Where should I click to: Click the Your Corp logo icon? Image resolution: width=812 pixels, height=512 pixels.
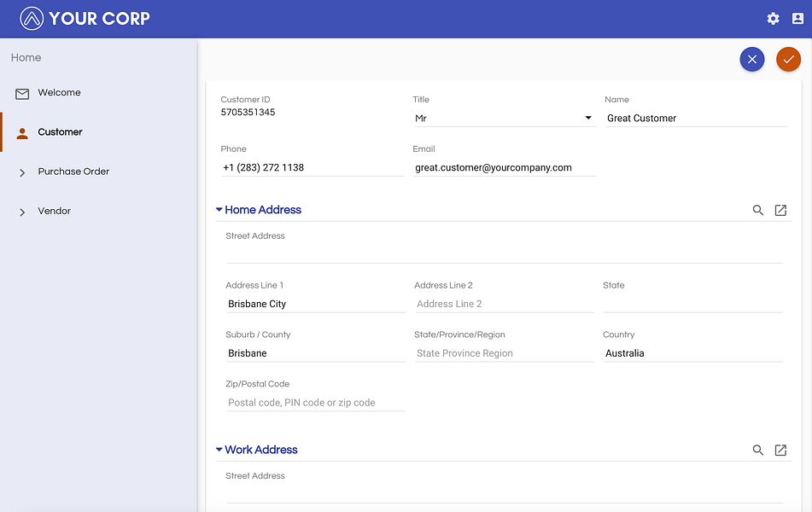(32, 19)
